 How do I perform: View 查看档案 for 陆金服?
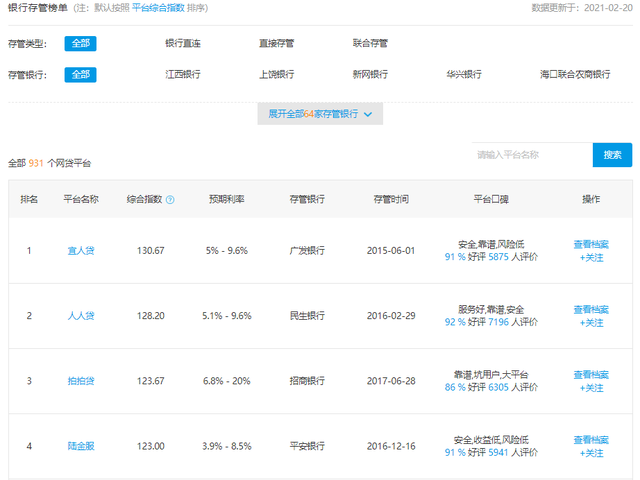[591, 440]
